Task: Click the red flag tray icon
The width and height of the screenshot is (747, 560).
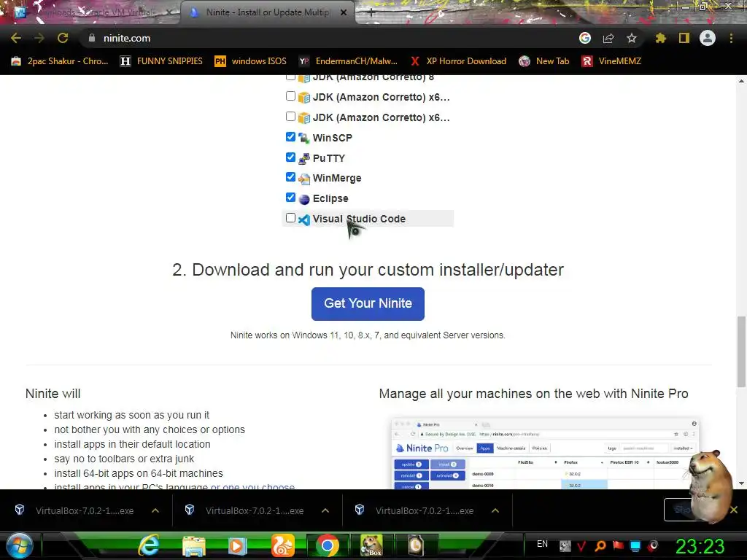Action: (x=618, y=545)
